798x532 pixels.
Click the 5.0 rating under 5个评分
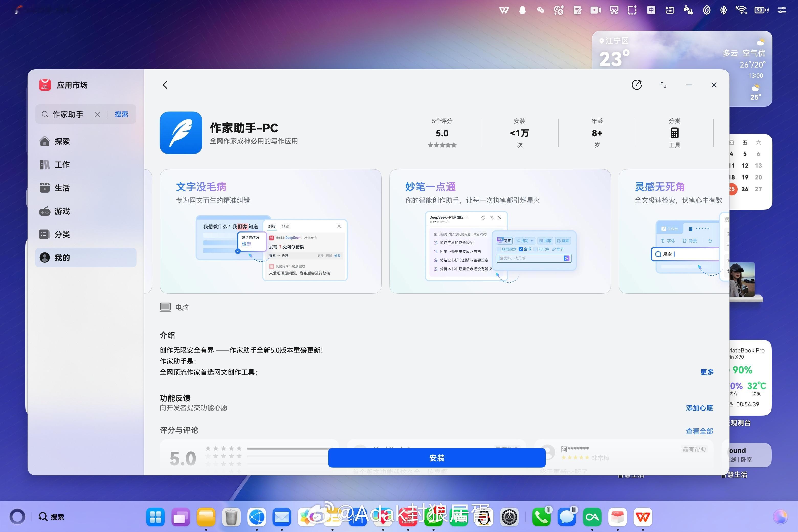(442, 133)
